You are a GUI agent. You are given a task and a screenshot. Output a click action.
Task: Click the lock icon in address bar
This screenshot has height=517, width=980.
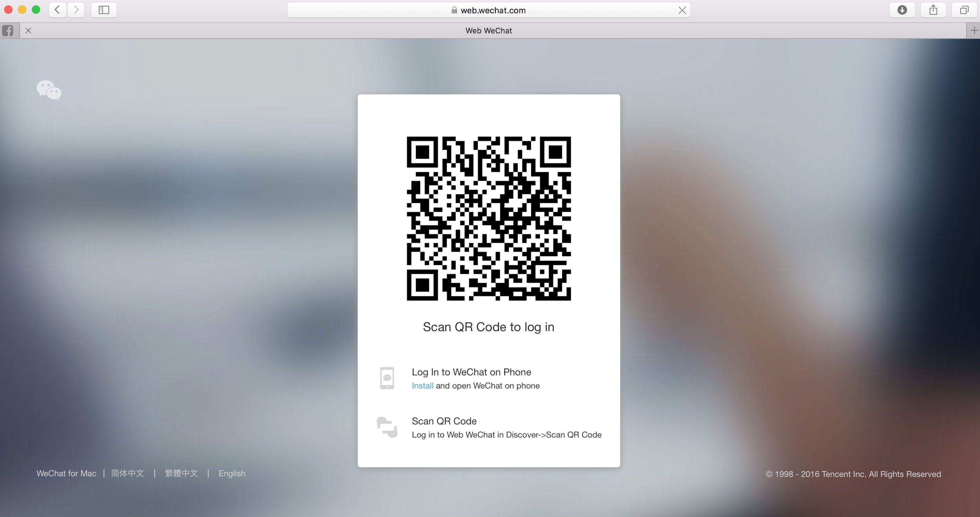click(454, 10)
